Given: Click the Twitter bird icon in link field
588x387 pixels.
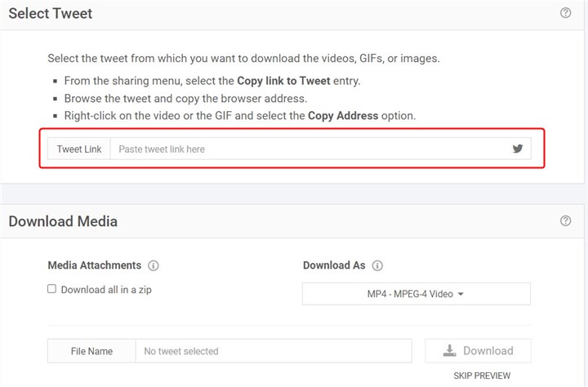Looking at the screenshot, I should point(518,149).
